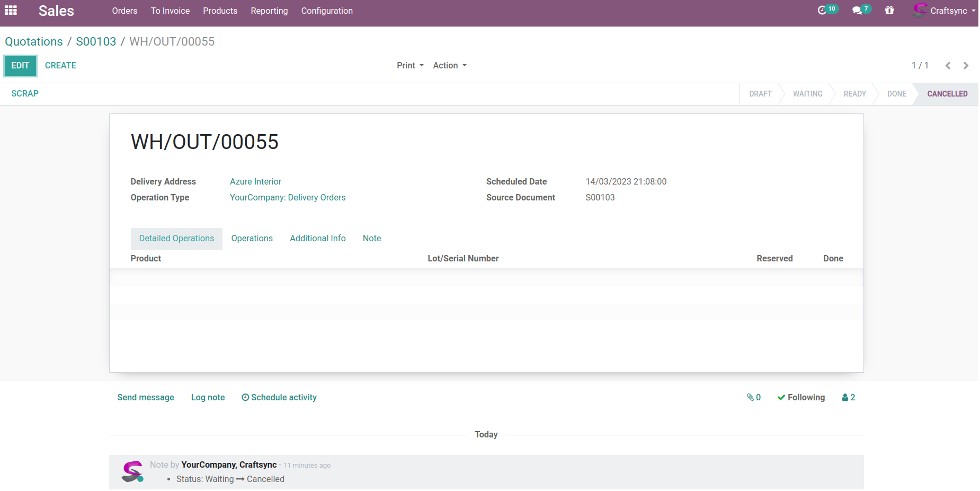Open attachments paperclip counter
This screenshot has height=491, width=980.
coord(753,398)
